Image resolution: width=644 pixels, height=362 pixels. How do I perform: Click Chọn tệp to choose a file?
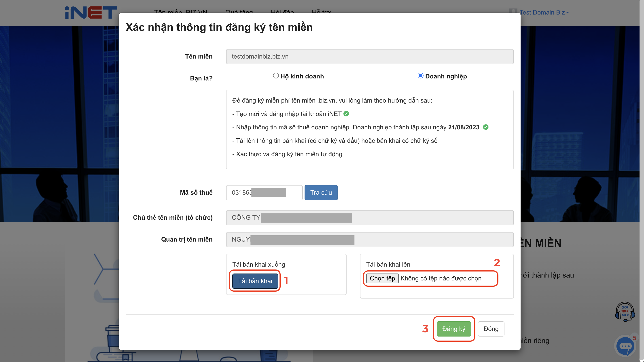[x=382, y=278]
